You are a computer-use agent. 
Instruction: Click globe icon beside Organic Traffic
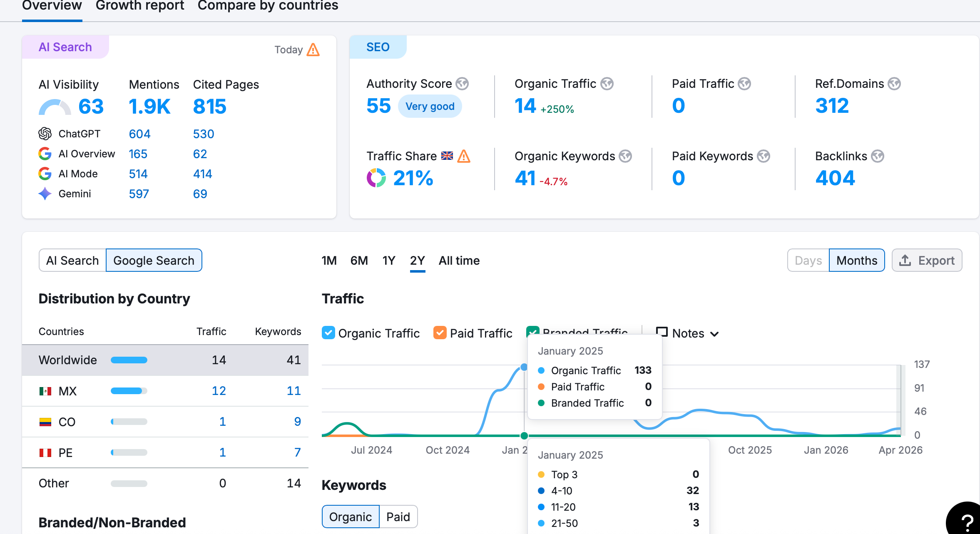pos(607,84)
